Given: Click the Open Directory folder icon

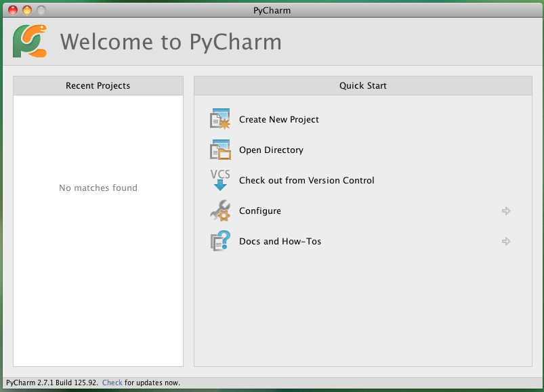Looking at the screenshot, I should point(220,150).
